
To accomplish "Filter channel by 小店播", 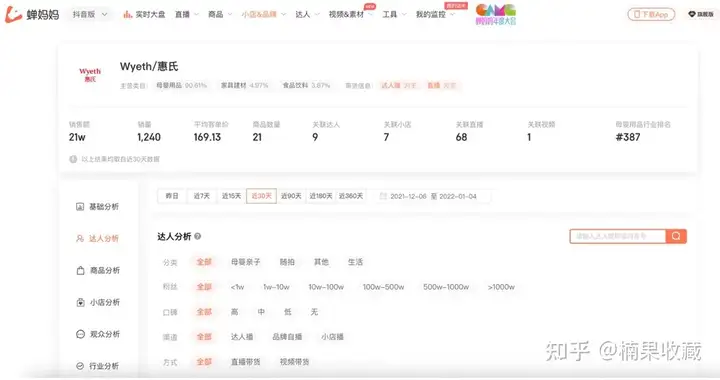I will pyautogui.click(x=332, y=336).
